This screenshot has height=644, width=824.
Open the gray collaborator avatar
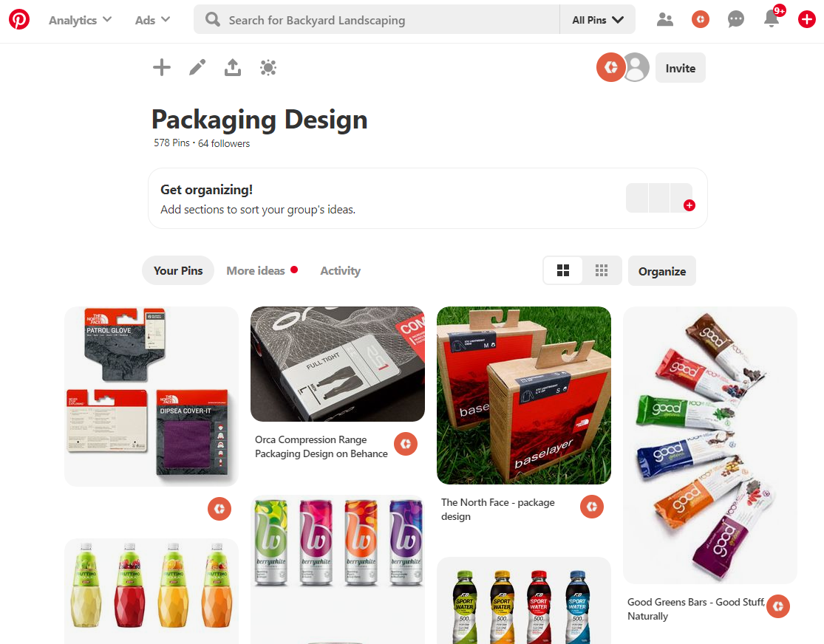click(637, 67)
